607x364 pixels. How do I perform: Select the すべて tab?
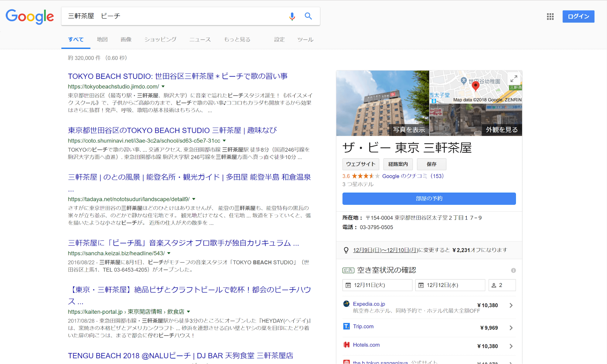pyautogui.click(x=76, y=39)
